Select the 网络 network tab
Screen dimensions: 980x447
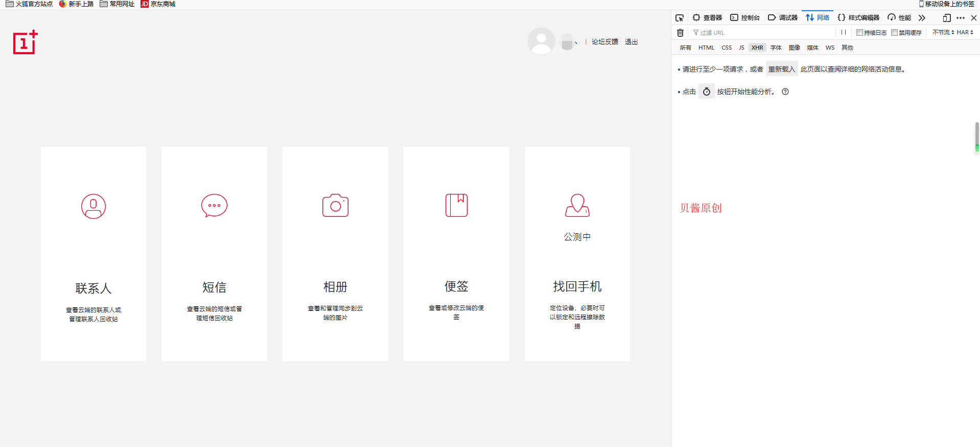818,17
